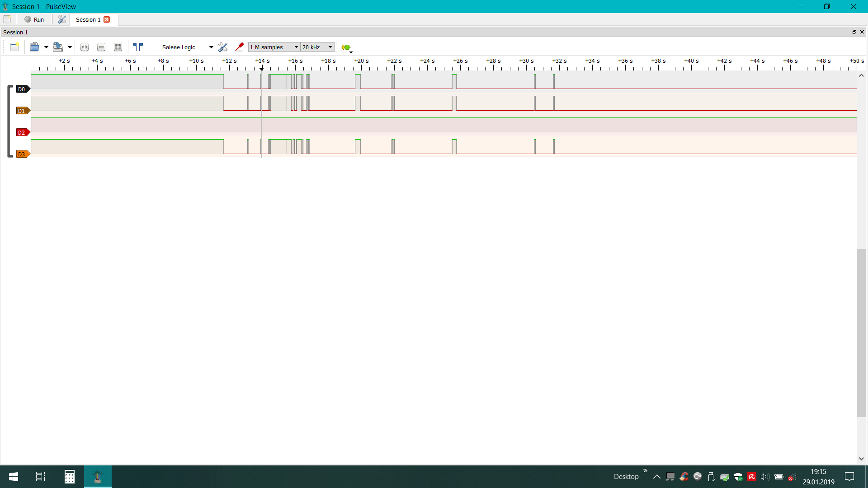Select the D1 channel label
Screen dimensions: 868x488
[23, 111]
